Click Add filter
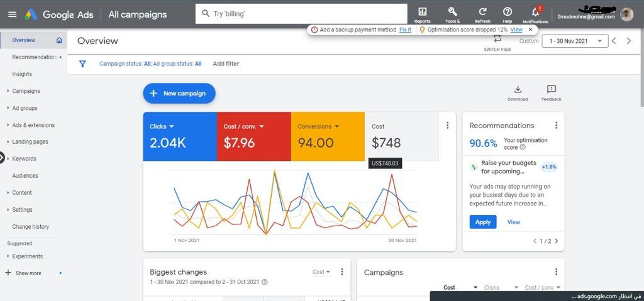 click(x=226, y=63)
